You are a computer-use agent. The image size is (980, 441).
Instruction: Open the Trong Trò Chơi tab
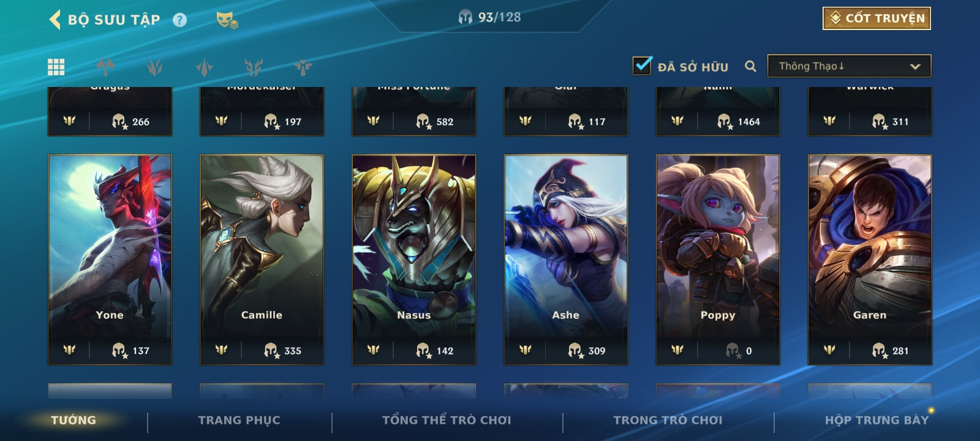pyautogui.click(x=668, y=420)
